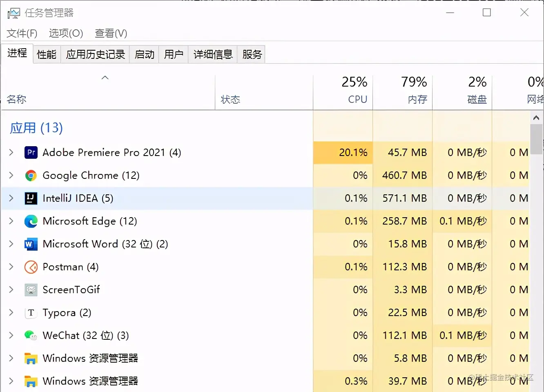Image resolution: width=544 pixels, height=392 pixels.
Task: Click the Microsoft Word icon
Action: tap(31, 244)
